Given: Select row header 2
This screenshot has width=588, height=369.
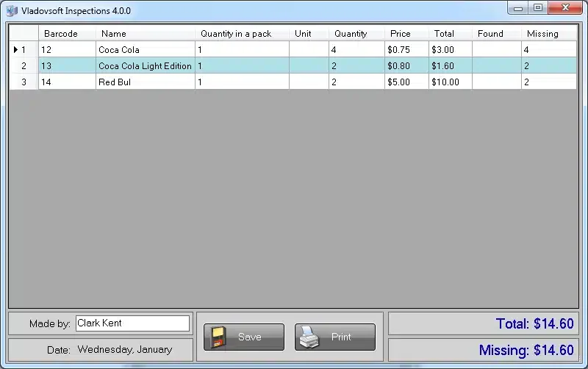Looking at the screenshot, I should pyautogui.click(x=24, y=65).
